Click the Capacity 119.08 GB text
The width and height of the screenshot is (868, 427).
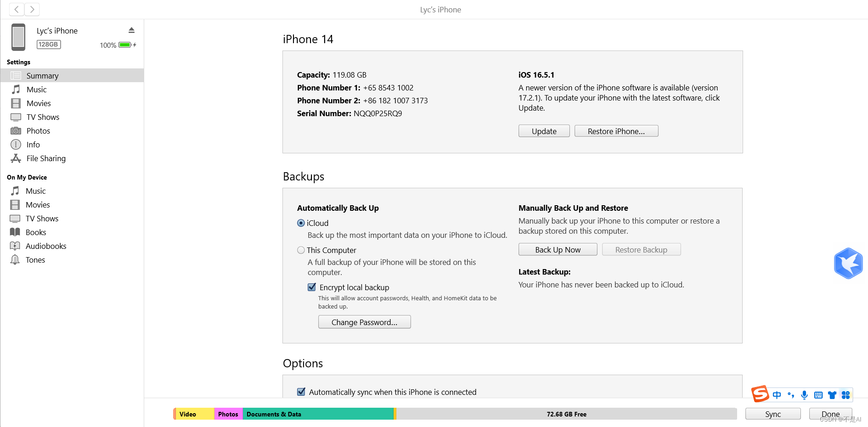(332, 75)
